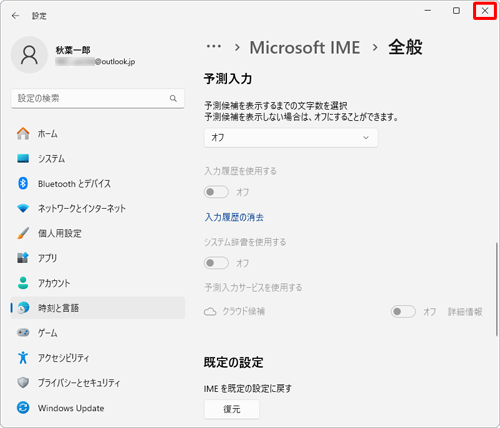Open アクセシビリティ settings
This screenshot has width=500, height=428.
tap(98, 358)
